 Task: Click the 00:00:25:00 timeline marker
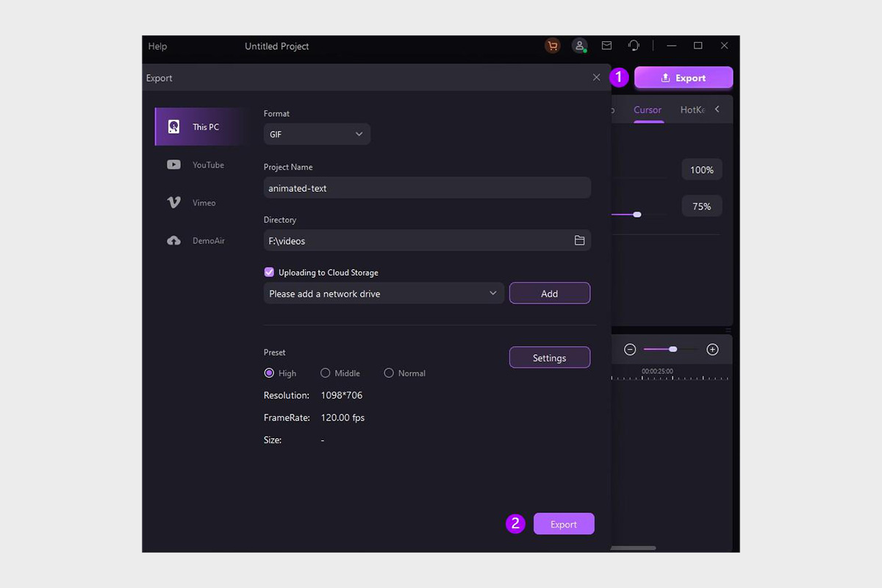pos(657,371)
